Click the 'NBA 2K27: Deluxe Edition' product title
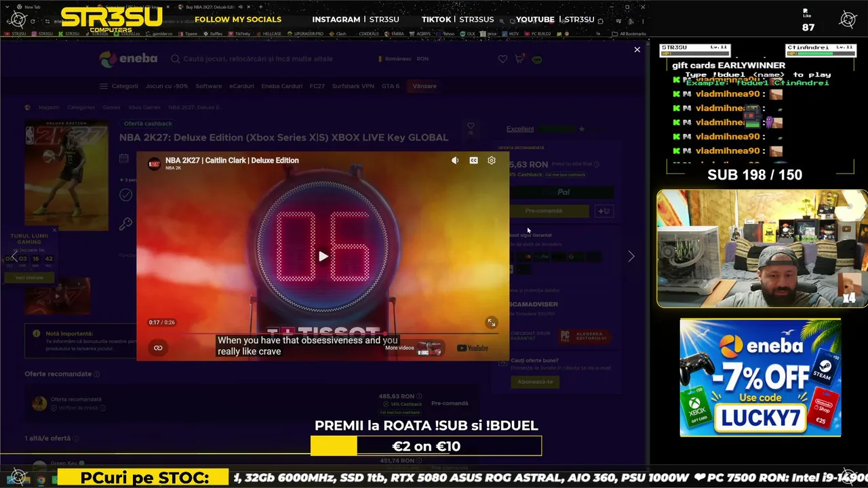Image resolution: width=868 pixels, height=488 pixels. pos(283,138)
